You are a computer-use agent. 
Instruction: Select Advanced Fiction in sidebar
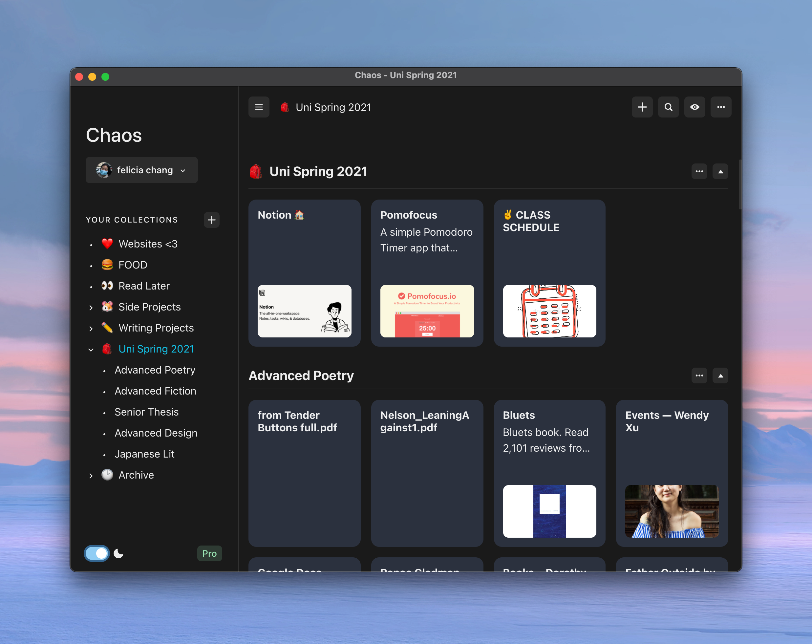(155, 391)
